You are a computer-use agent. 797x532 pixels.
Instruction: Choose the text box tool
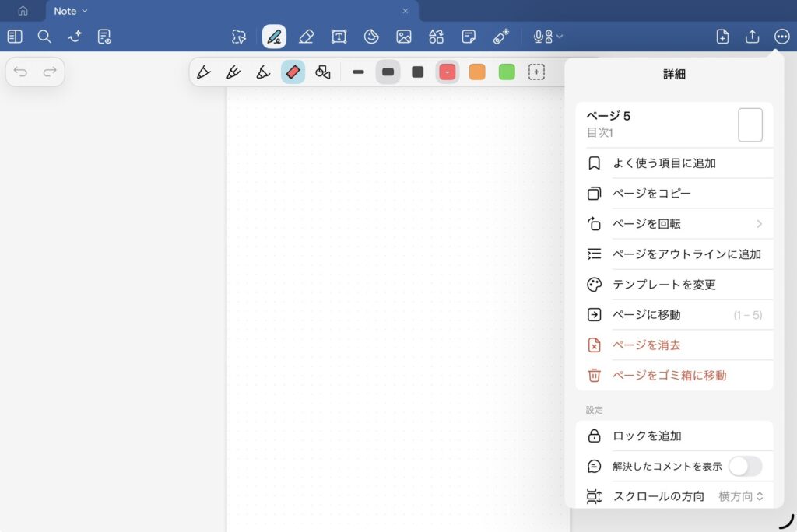pos(339,37)
